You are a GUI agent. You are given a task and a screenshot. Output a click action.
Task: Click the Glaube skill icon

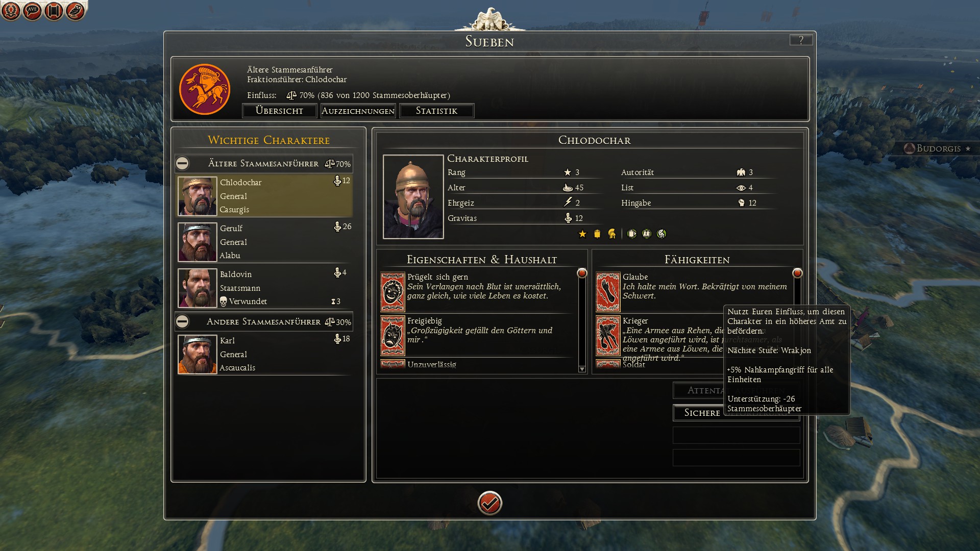[608, 292]
